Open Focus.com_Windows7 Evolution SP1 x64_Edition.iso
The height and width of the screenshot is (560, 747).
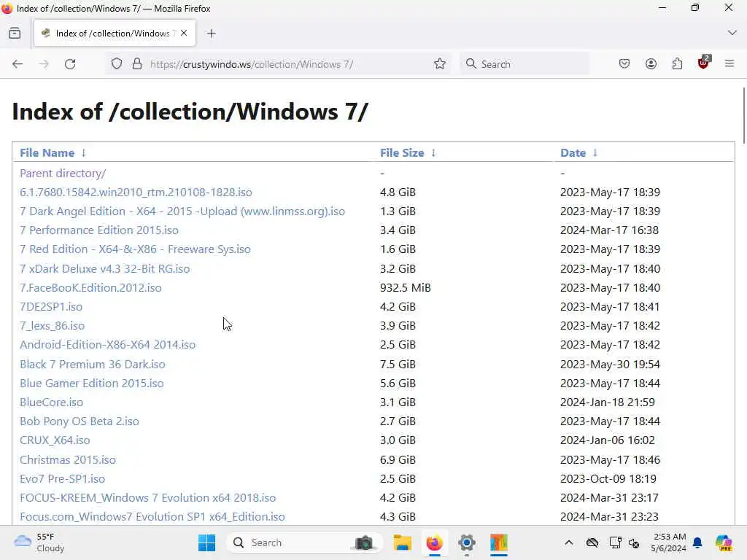152,517
